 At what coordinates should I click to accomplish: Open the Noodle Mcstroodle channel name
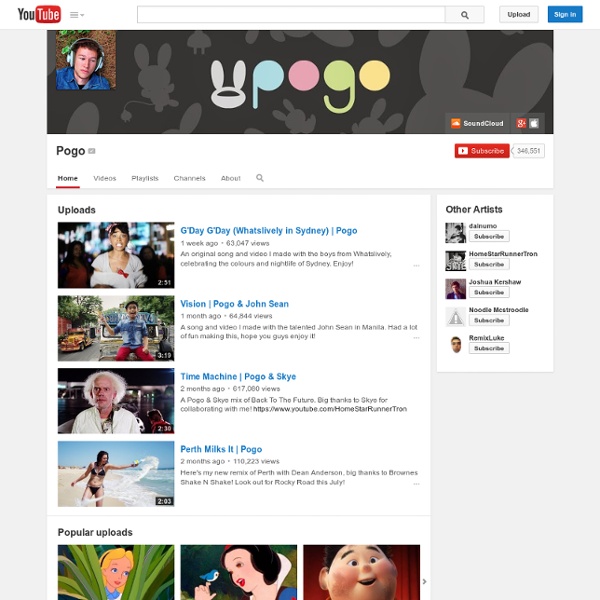pyautogui.click(x=499, y=310)
